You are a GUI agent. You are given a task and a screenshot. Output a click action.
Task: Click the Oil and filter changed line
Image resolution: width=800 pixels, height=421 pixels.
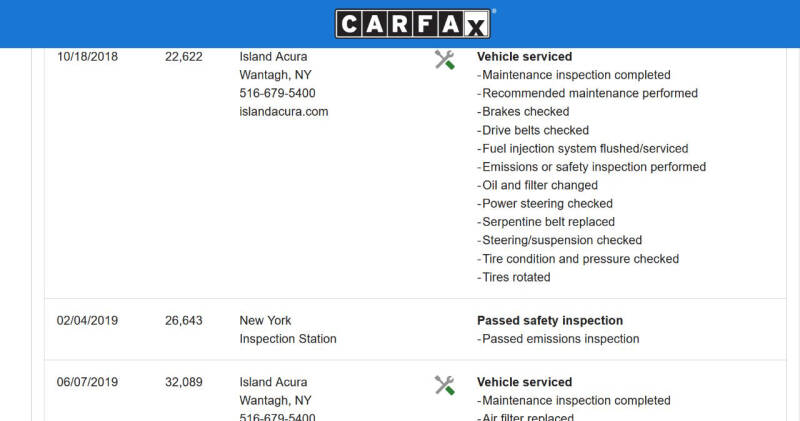[x=537, y=185]
